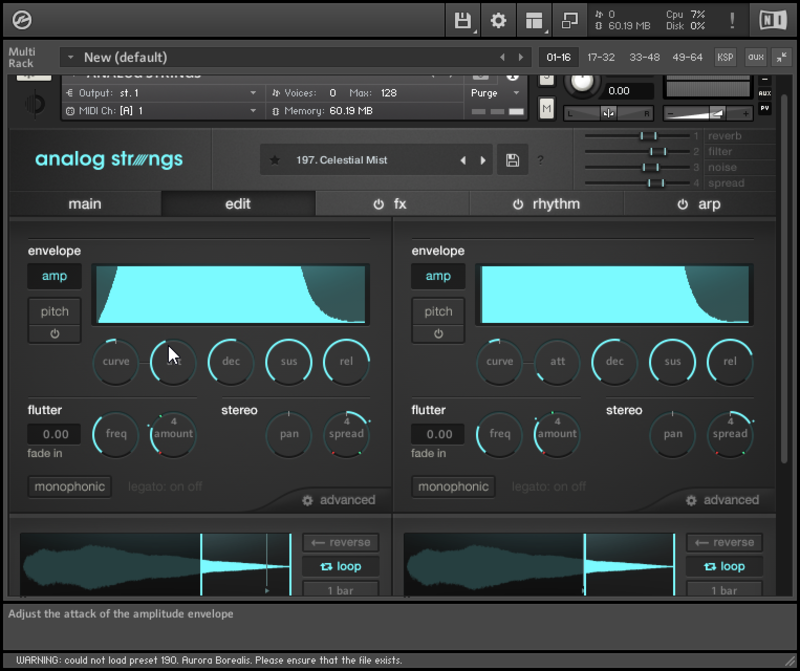Mute the instrument with M button
Image resolution: width=800 pixels, height=671 pixels.
(x=546, y=108)
